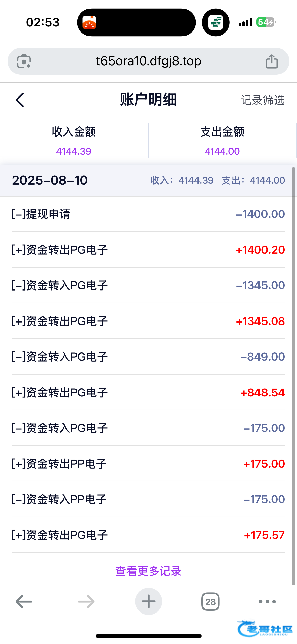Tap the share icon in address bar
The image size is (297, 644).
coord(272,61)
